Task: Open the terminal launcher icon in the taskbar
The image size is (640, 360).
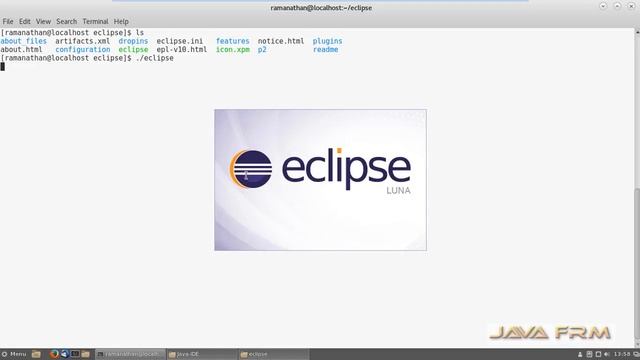Action: (75, 354)
